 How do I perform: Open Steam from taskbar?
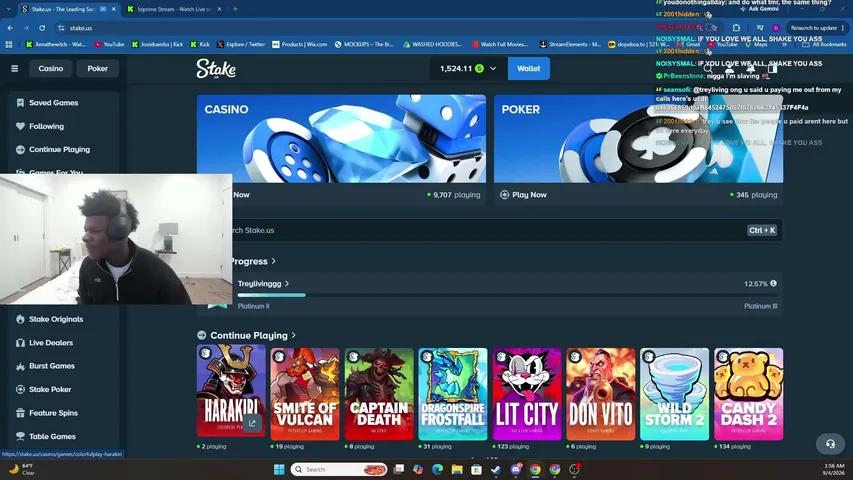click(x=496, y=469)
